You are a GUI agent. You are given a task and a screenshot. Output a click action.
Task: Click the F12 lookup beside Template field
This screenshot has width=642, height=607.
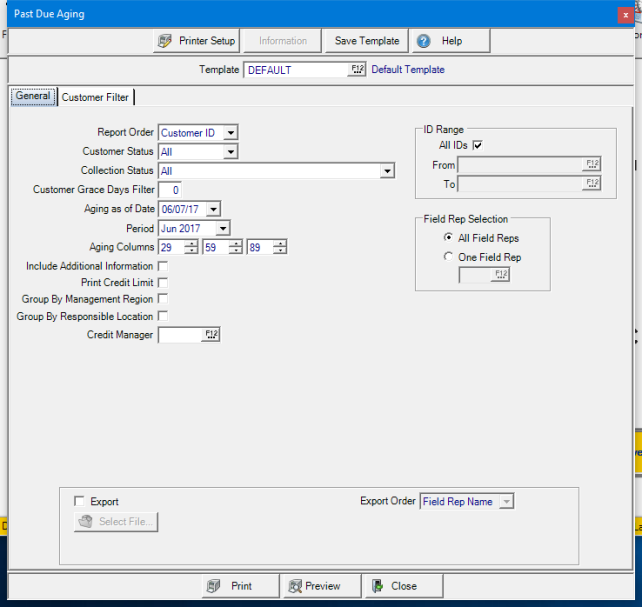(357, 70)
